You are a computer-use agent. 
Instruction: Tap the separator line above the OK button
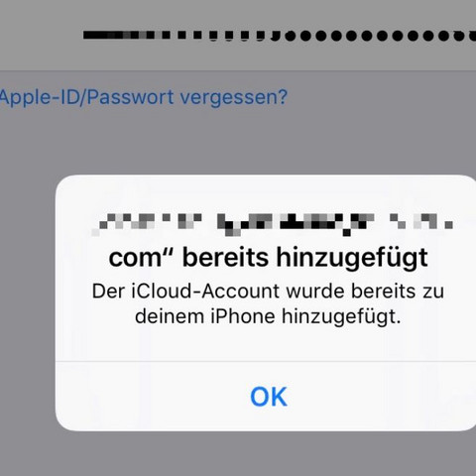(266, 362)
